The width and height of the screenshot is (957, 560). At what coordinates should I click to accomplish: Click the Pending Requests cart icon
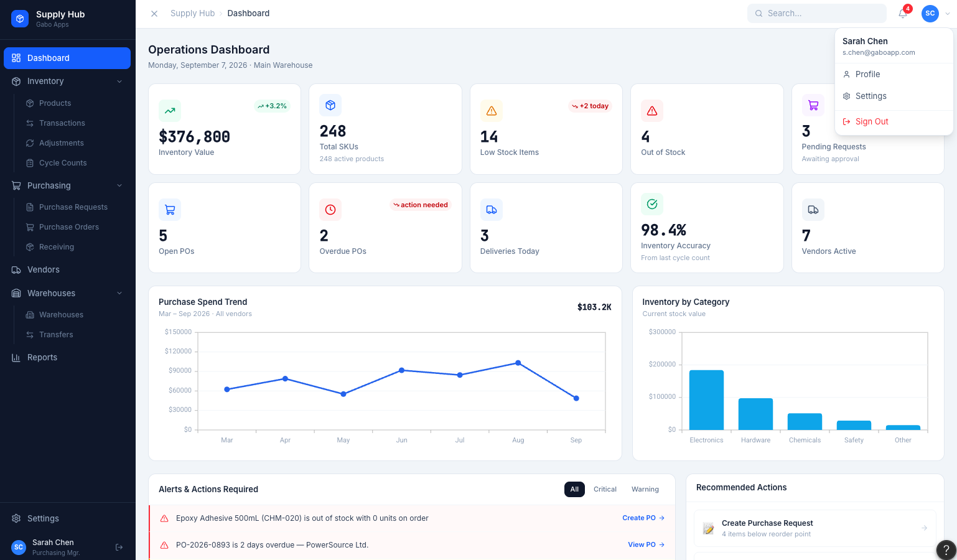click(x=813, y=105)
